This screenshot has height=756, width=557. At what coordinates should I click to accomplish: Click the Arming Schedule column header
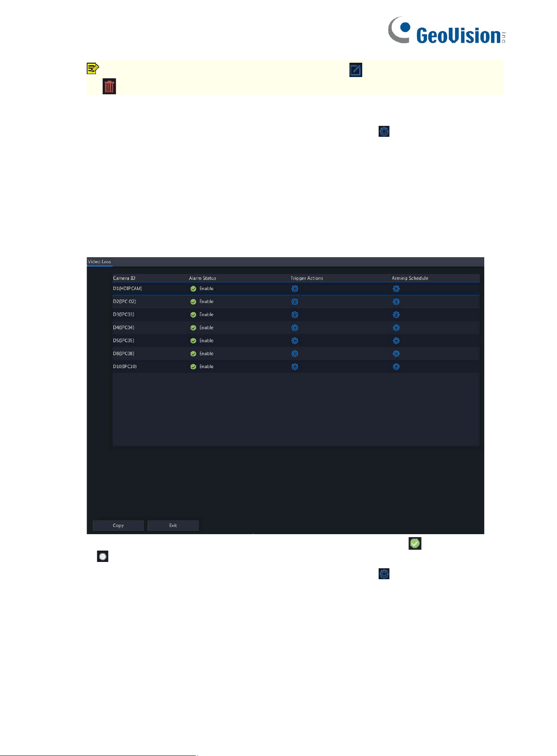click(410, 278)
